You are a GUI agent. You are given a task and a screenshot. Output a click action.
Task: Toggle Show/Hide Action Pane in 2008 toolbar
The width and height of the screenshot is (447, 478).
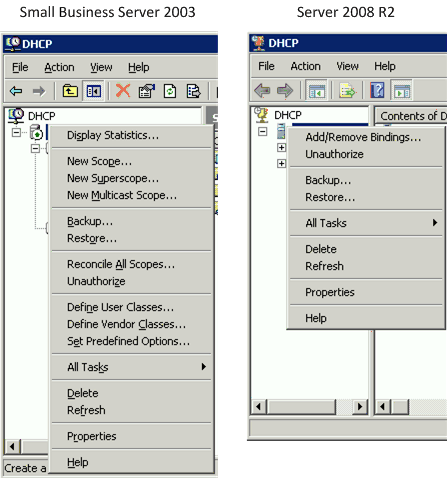[402, 90]
